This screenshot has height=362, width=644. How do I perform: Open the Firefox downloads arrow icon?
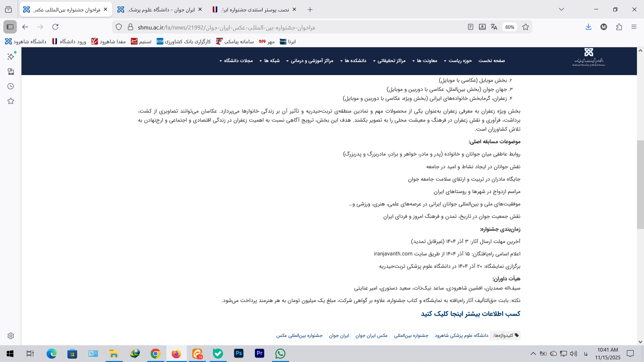(x=588, y=27)
